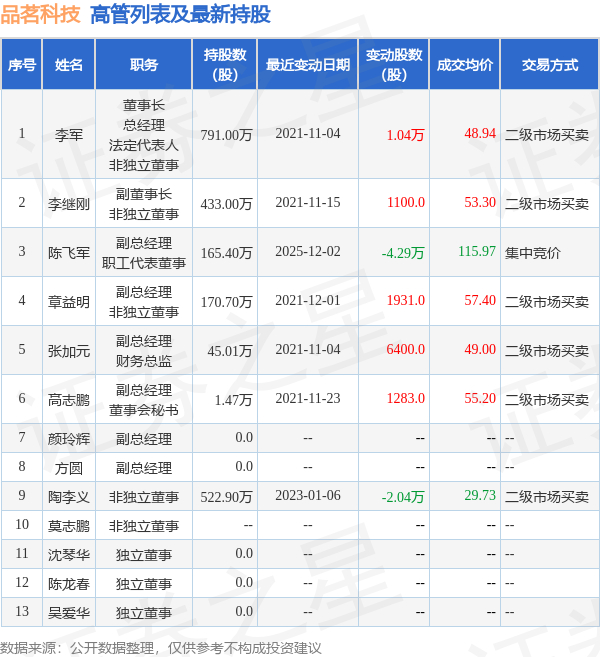This screenshot has width=600, height=657.
Task: Click 沈琴华's 独立董事 position text
Action: click(144, 555)
